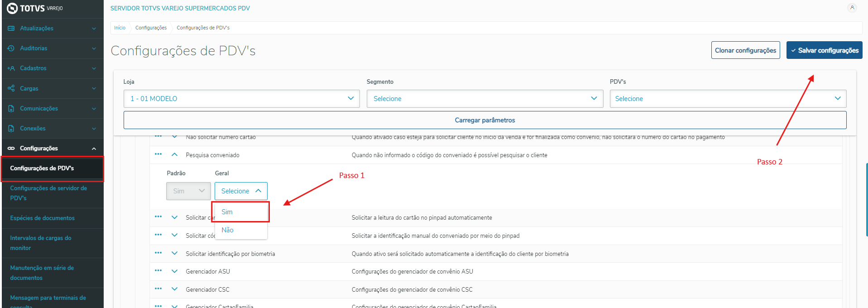Screen dimensions: 868x308
Task: Select Gerenciador CSC row text
Action: [x=207, y=289]
